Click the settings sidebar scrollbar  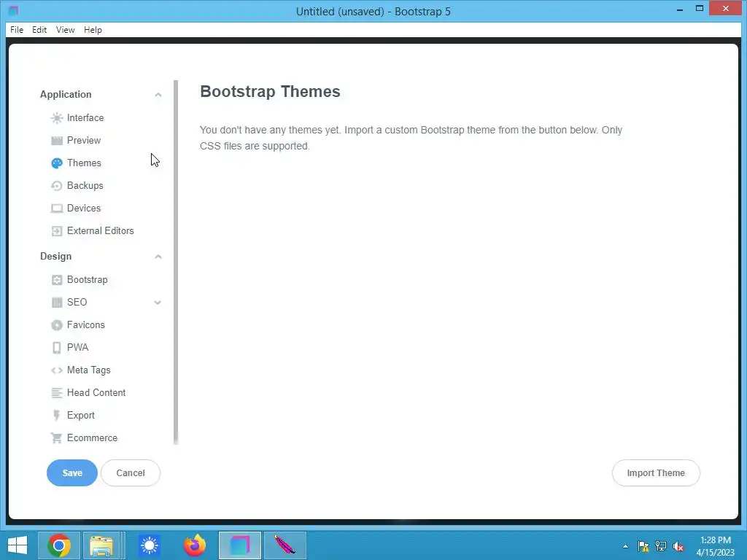176,262
